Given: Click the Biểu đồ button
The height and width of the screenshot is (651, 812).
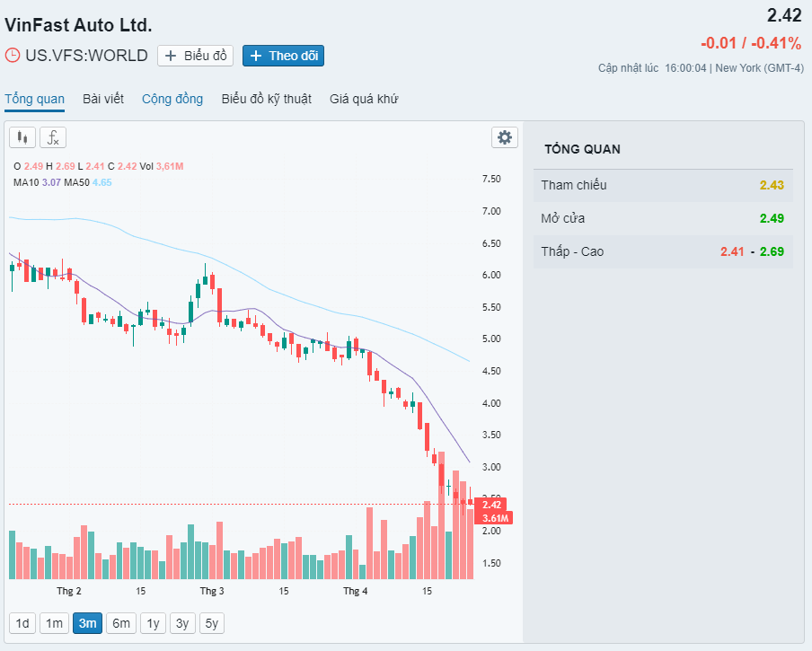Looking at the screenshot, I should pyautogui.click(x=195, y=56).
